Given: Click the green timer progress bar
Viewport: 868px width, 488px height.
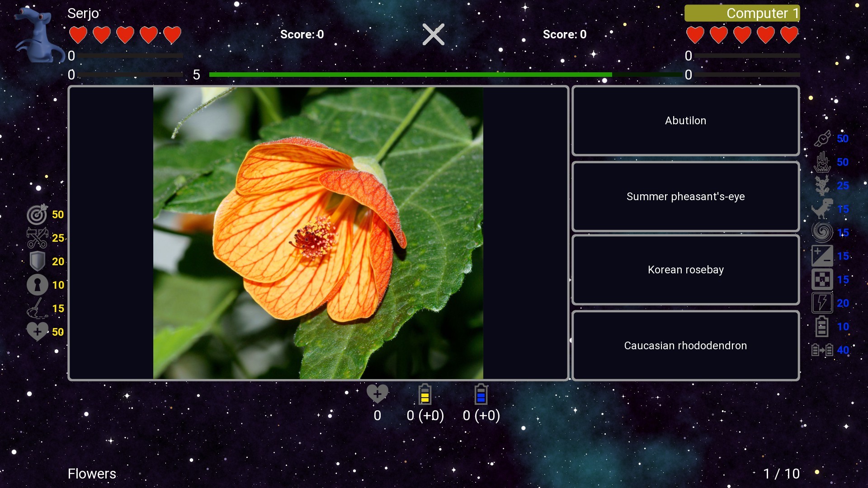Looking at the screenshot, I should (x=410, y=74).
